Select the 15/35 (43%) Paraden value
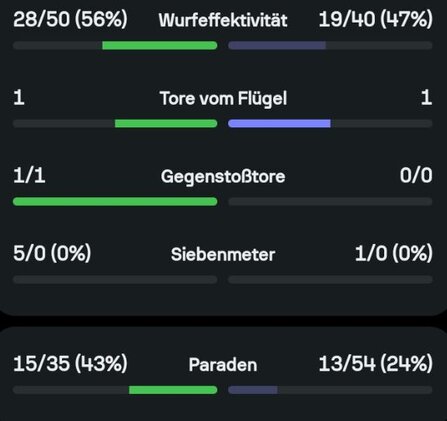This screenshot has width=447, height=421. [70, 364]
